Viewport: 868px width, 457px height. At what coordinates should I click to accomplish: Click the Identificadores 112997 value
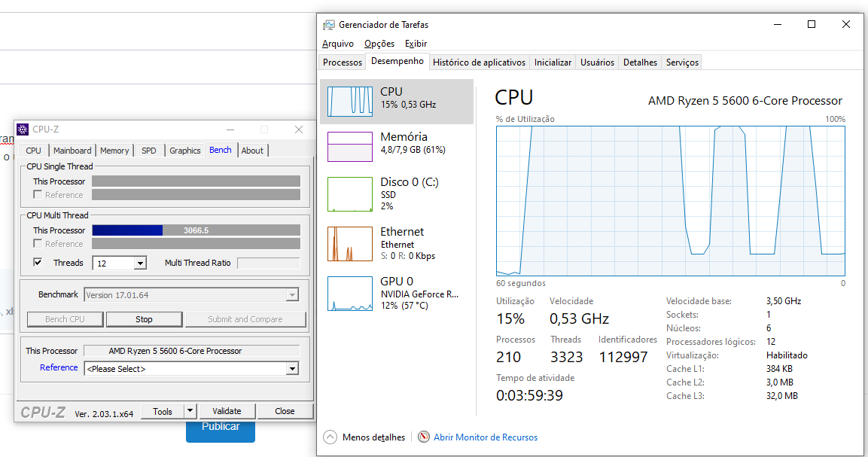point(623,358)
